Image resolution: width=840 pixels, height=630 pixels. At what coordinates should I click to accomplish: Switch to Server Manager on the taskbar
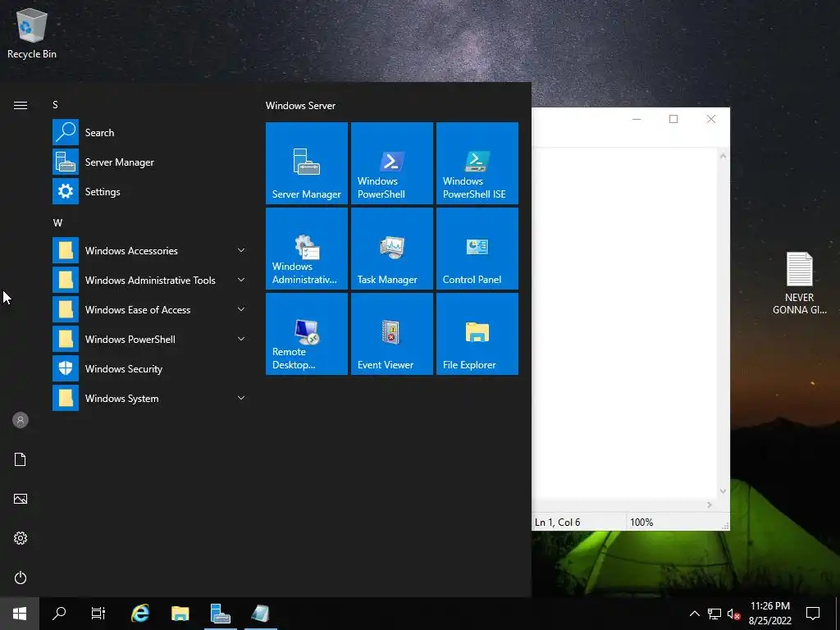click(x=221, y=614)
